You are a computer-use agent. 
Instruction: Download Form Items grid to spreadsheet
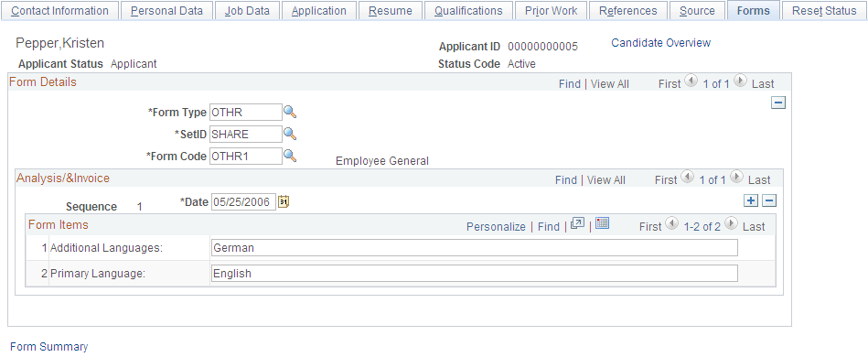click(x=603, y=223)
